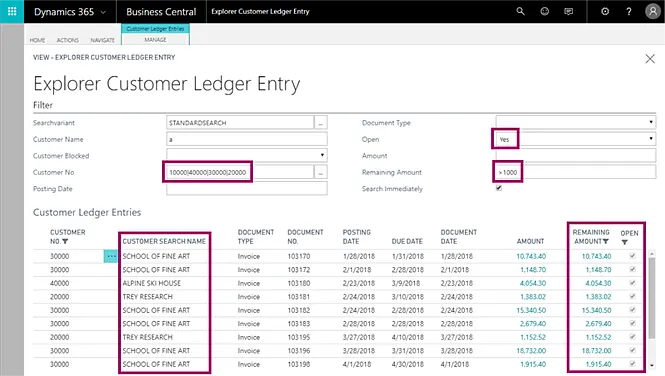Image resolution: width=665 pixels, height=376 pixels.
Task: Close the Explorer Customer Ledger Entry page
Action: click(650, 59)
